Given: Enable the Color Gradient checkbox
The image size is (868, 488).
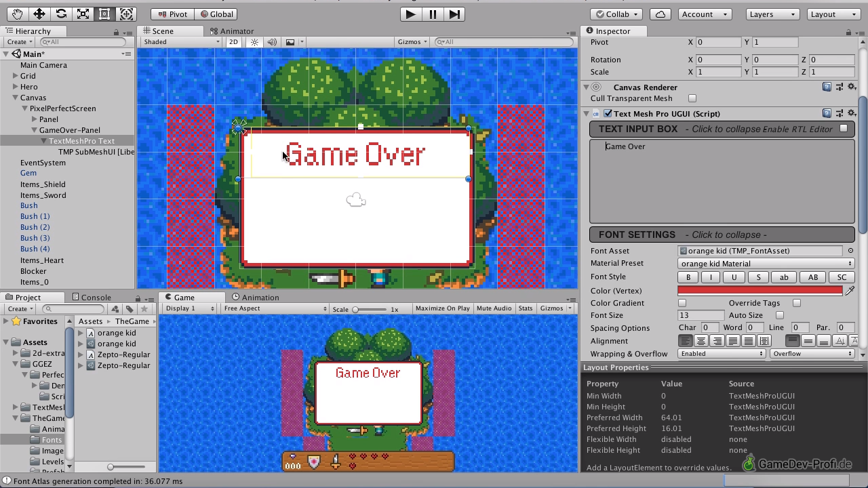Looking at the screenshot, I should (x=682, y=303).
